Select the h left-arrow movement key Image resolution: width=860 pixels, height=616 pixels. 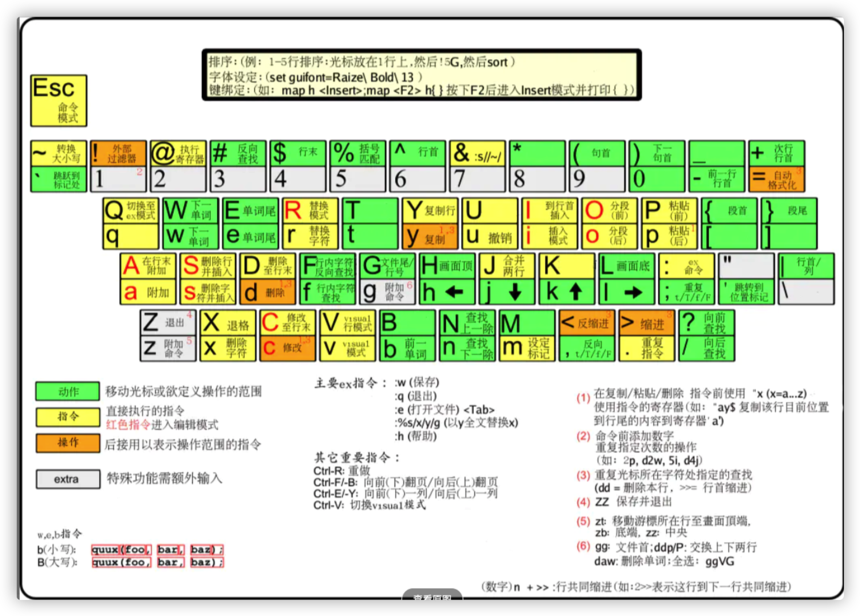[446, 292]
